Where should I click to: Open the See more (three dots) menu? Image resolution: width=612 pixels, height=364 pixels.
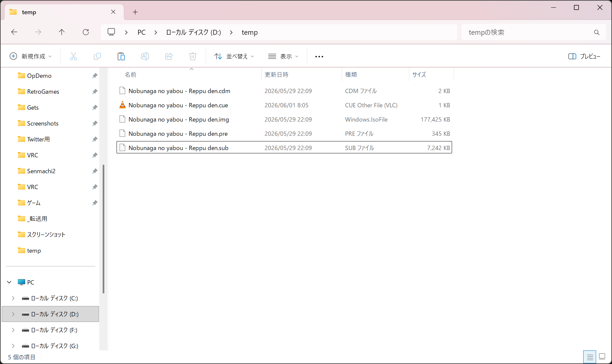point(319,57)
